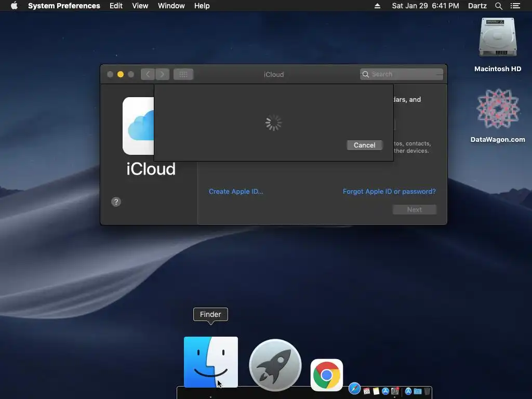Minimize the iCloud window with yellow button
532x399 pixels.
[x=121, y=74]
